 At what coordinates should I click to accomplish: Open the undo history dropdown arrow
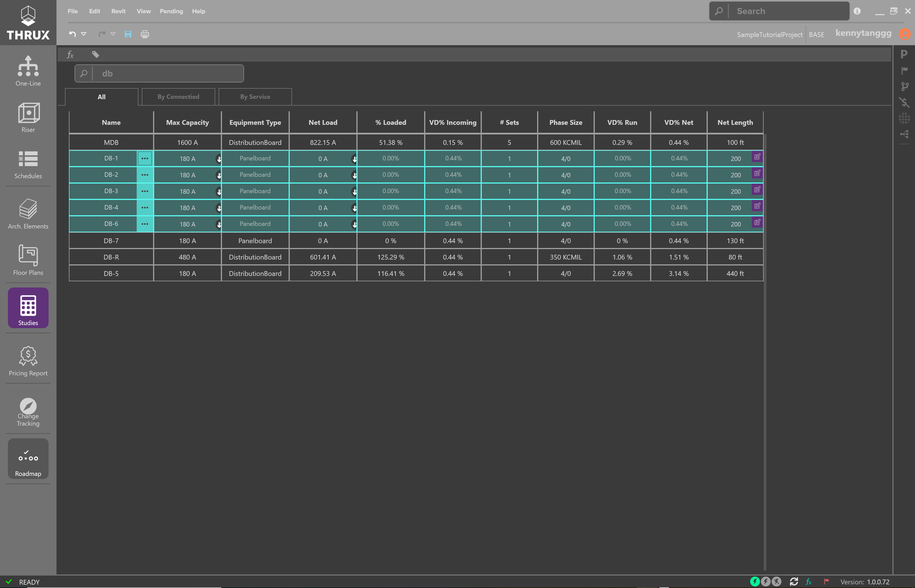[x=84, y=34]
